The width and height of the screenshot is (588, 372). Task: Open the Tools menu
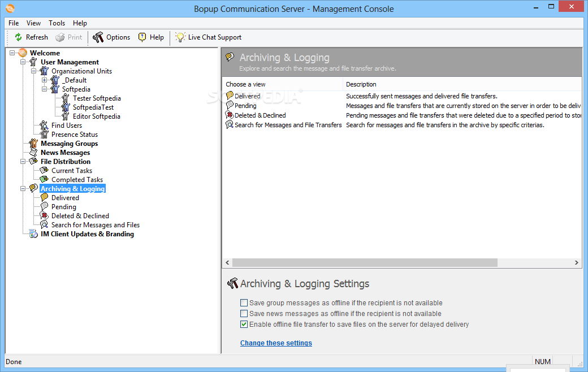[x=57, y=23]
